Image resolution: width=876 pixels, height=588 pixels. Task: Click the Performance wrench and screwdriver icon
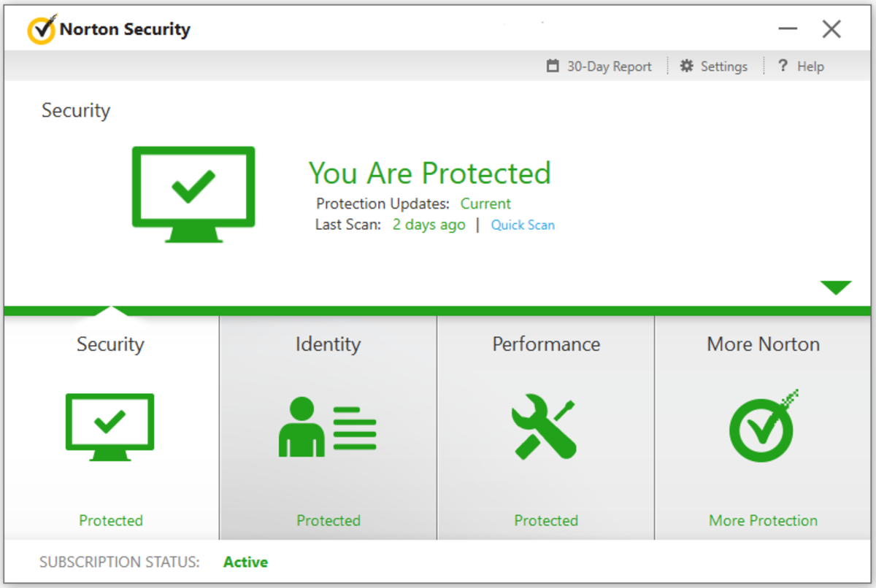click(545, 427)
